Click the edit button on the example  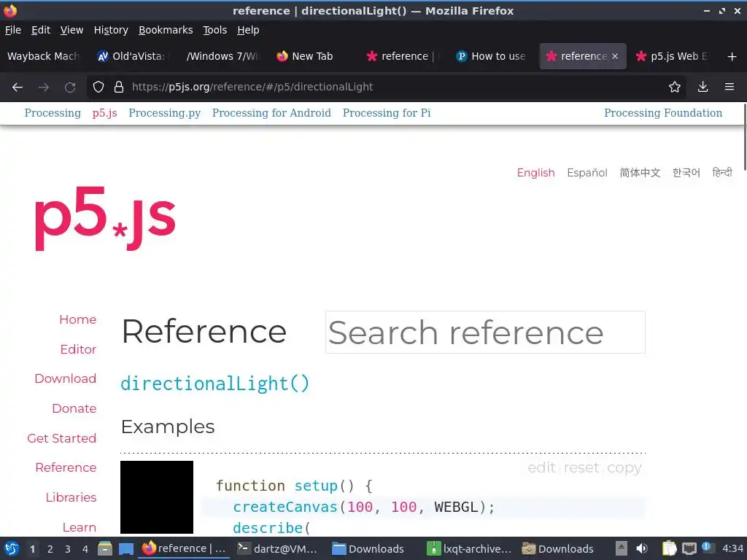(542, 467)
